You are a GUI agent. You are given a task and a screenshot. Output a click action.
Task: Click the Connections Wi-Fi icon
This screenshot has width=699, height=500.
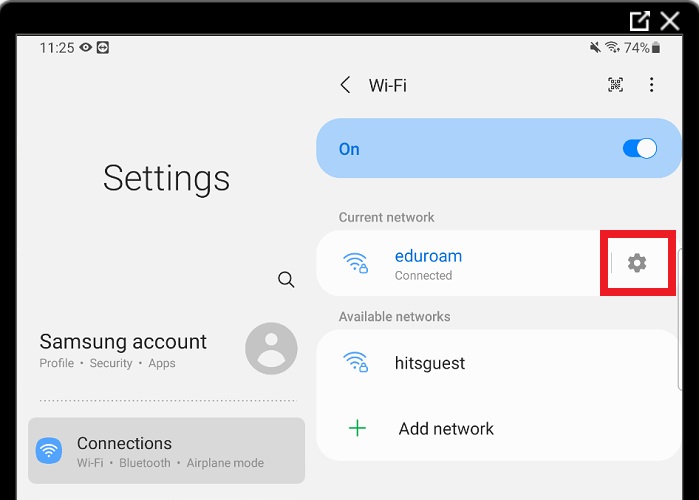point(49,450)
